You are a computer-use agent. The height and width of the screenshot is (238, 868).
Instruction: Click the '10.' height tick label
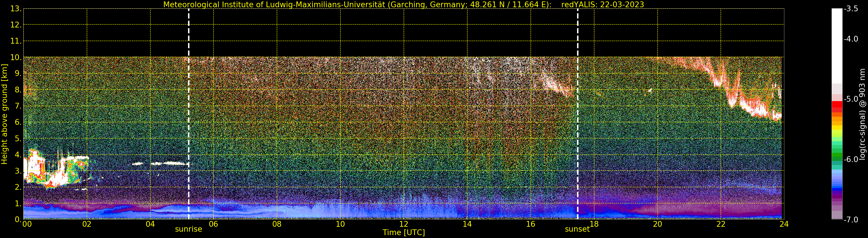click(16, 57)
